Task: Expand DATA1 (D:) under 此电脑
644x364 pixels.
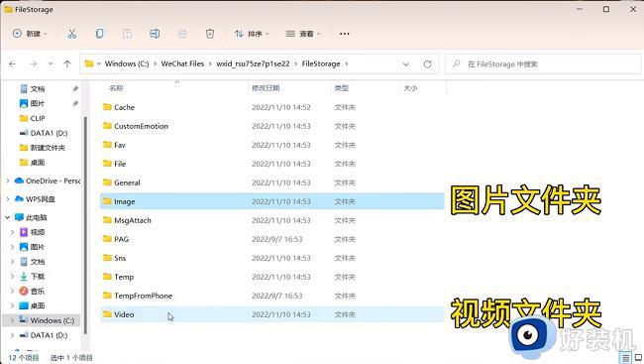Action: (x=12, y=335)
